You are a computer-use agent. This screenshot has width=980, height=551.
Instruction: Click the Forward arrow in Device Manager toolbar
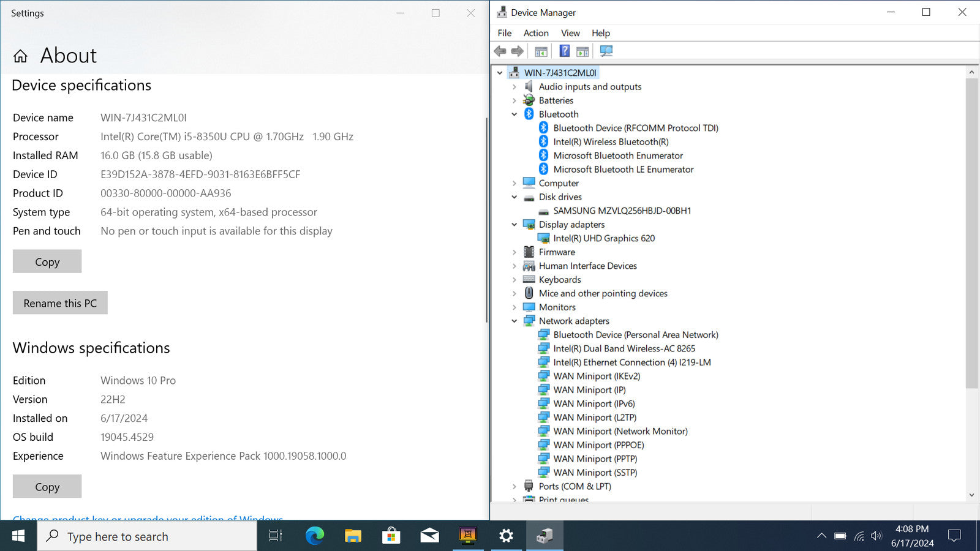[518, 51]
